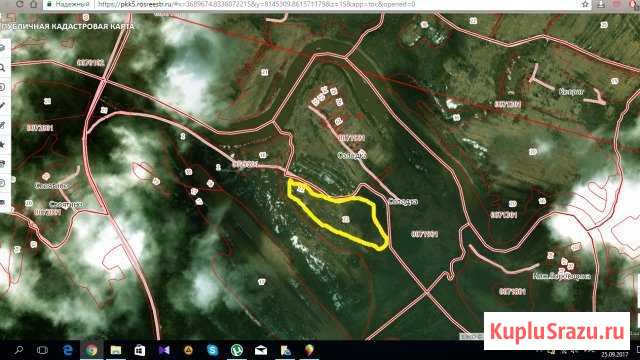Reload the page with the browser refresh button

pyautogui.click(x=19, y=4)
